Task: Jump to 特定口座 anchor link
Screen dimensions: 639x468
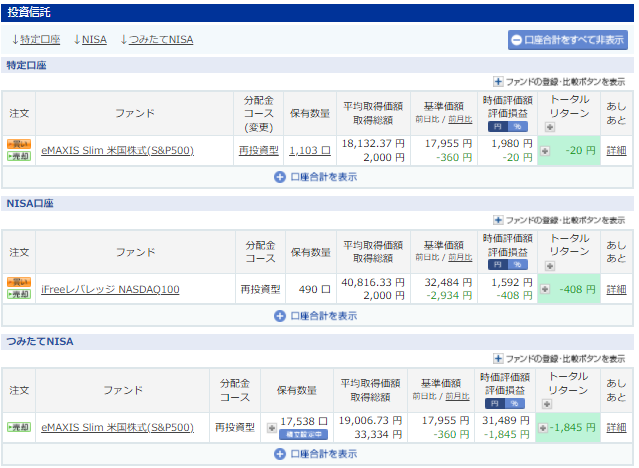Action: click(x=40, y=40)
